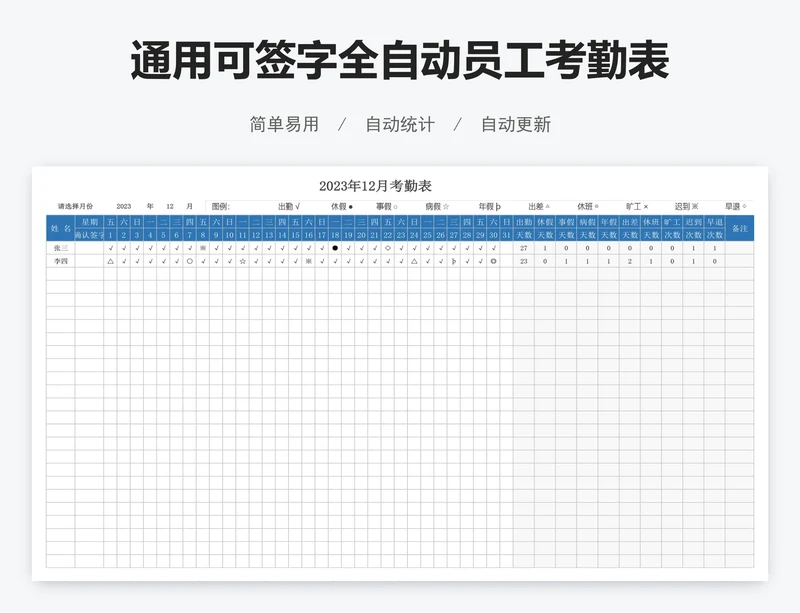
Task: Select the 病假 summary column header
Action: click(587, 229)
